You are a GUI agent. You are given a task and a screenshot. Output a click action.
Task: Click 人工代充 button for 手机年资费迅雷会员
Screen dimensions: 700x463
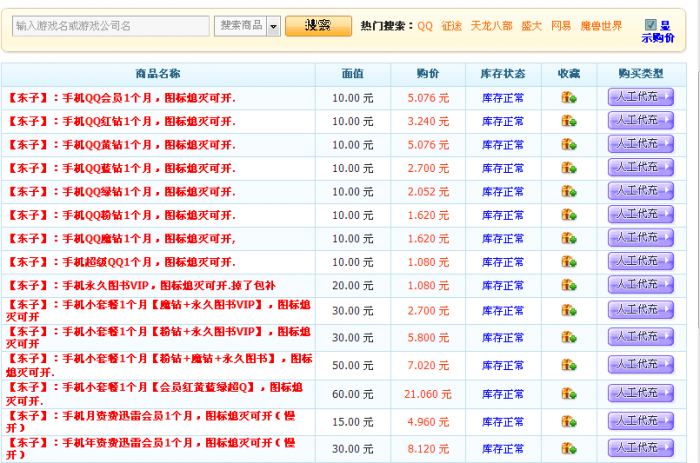[x=641, y=448]
